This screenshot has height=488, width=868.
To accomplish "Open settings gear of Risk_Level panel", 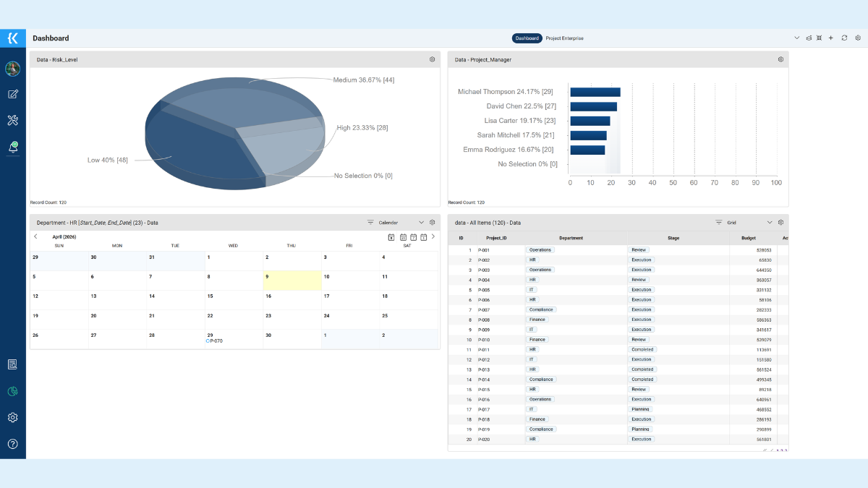I will click(x=432, y=59).
